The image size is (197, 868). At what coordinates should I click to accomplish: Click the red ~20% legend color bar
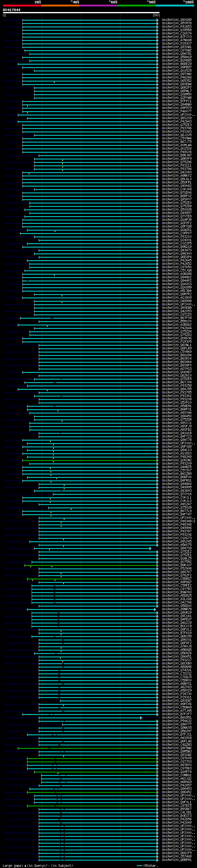pos(22,6)
